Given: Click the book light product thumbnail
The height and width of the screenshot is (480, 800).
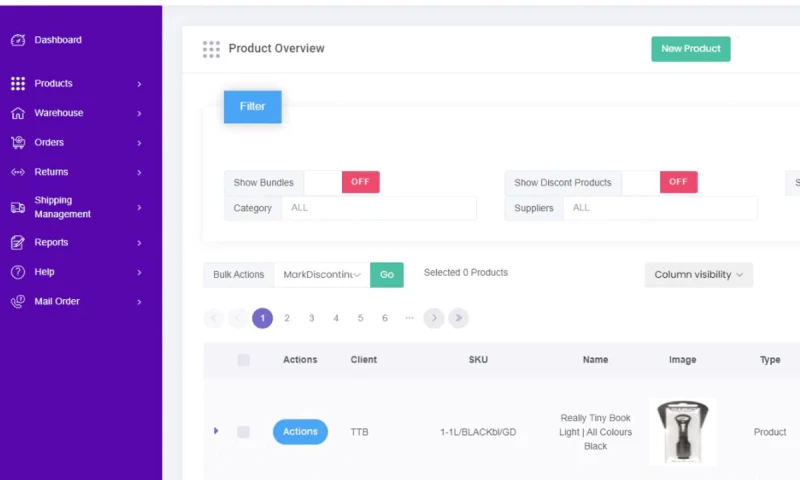Looking at the screenshot, I should (683, 432).
